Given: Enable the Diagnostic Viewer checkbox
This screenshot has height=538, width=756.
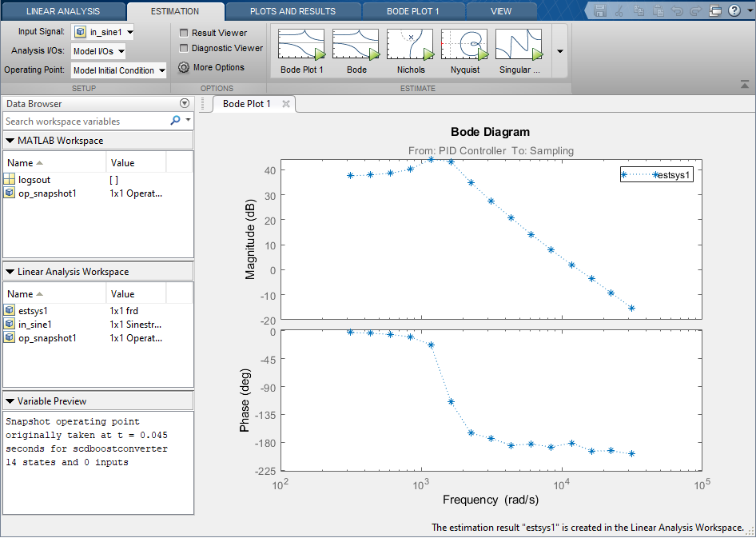Looking at the screenshot, I should pos(183,48).
